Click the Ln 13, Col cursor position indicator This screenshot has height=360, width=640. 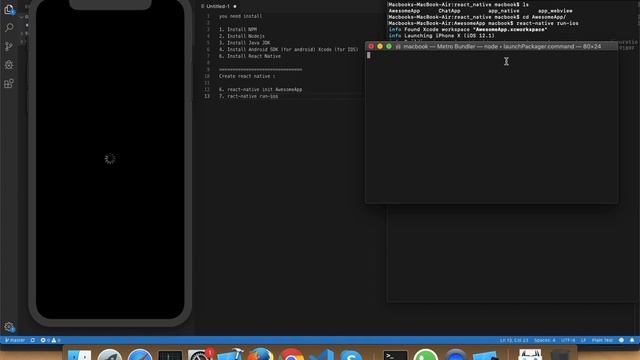tap(514, 340)
